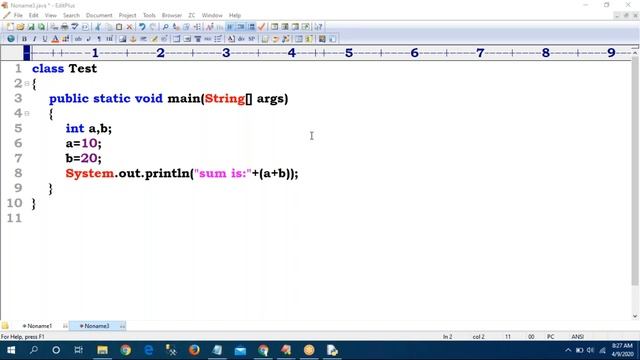Click the SP icon in the HTML toolbar
This screenshot has width=640, height=360.
click(x=251, y=39)
